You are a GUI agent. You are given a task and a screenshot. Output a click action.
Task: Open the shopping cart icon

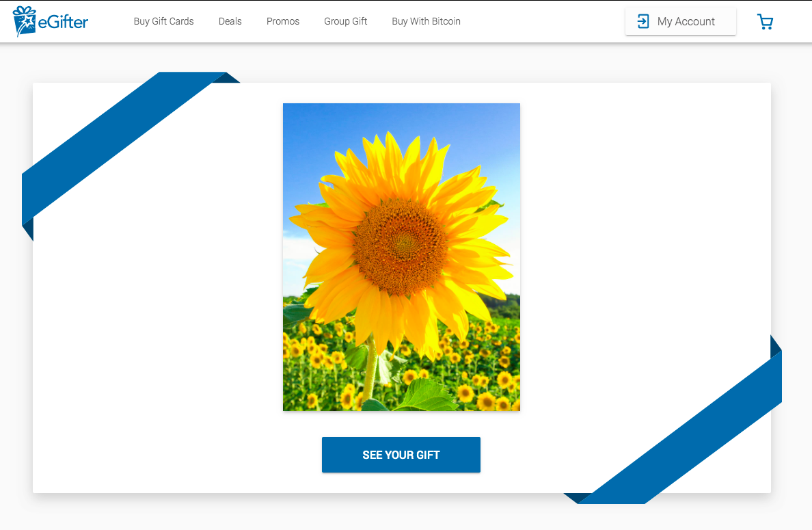point(765,22)
